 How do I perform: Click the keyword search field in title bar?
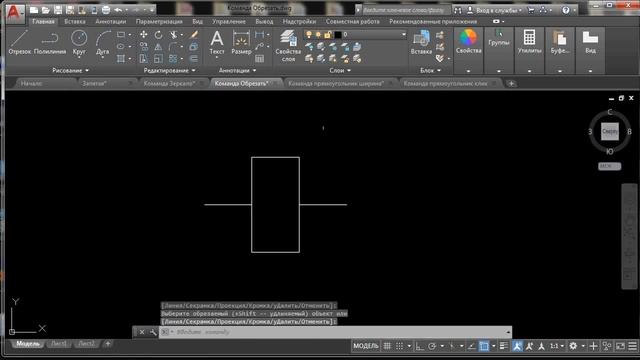coord(406,10)
